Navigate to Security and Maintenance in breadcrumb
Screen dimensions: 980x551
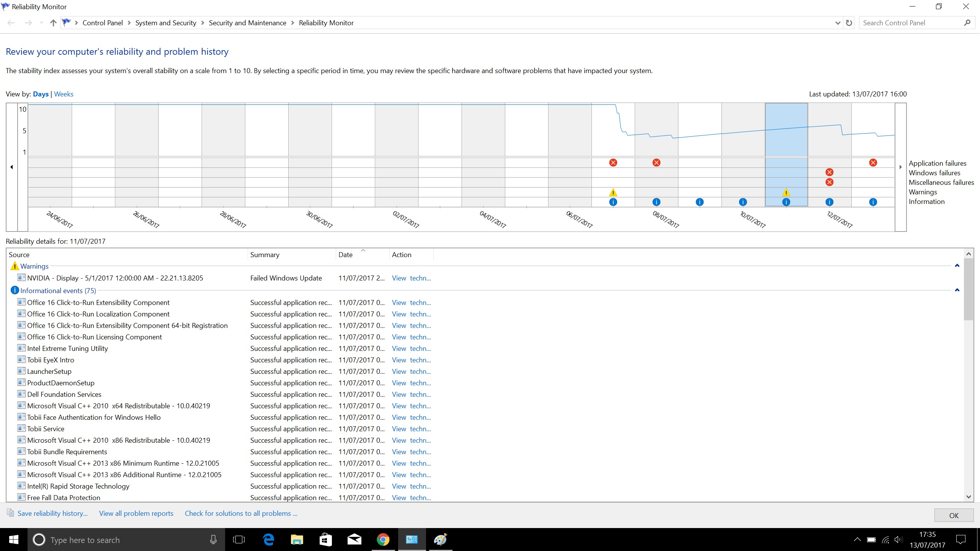point(247,23)
